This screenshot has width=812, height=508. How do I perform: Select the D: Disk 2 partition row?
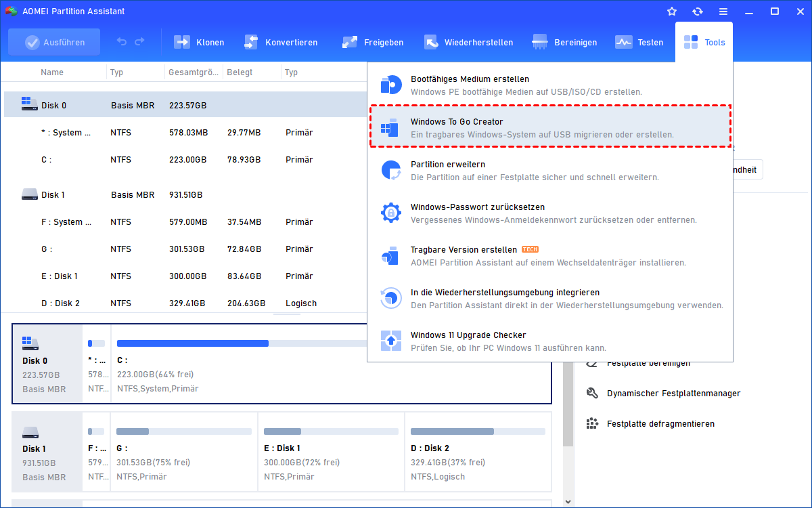point(186,303)
